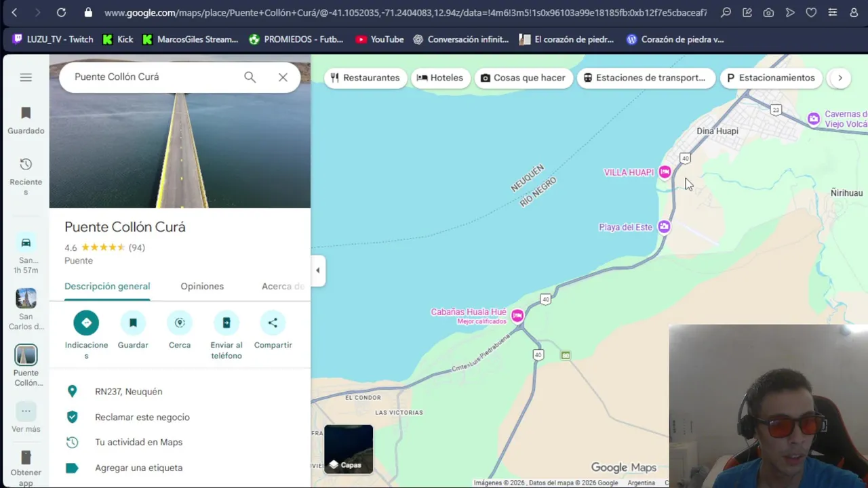Open the El corazón de piedr... bookmark
Screen dimensions: 868x488
click(x=566, y=39)
